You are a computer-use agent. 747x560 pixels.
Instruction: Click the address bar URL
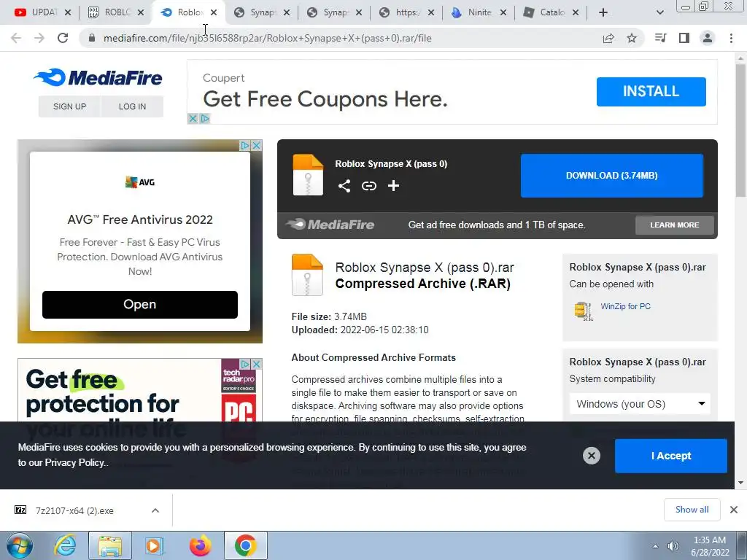coord(267,38)
